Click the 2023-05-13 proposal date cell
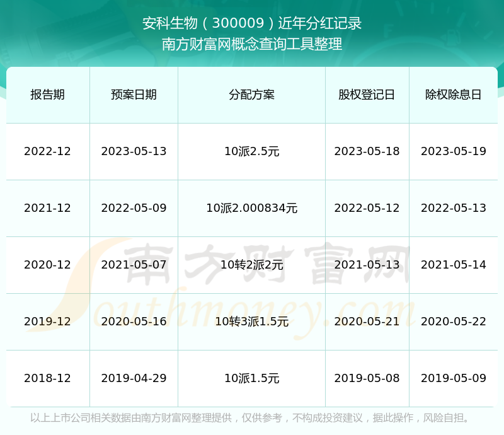This screenshot has width=504, height=435. tap(134, 151)
